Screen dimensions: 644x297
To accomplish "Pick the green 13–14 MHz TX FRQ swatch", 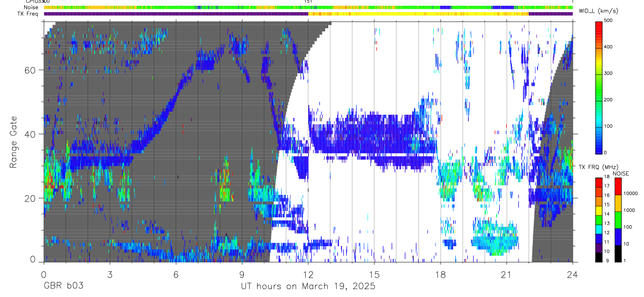I will point(598,219).
